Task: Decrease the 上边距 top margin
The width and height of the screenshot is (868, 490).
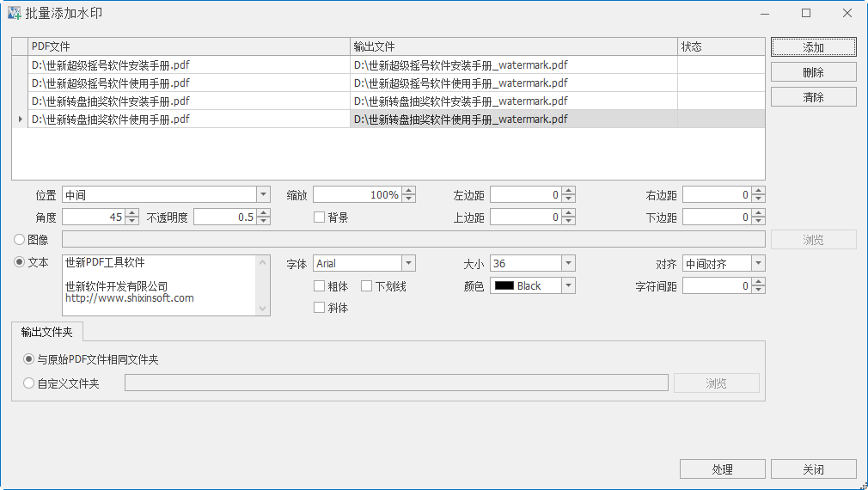Action: click(x=569, y=221)
